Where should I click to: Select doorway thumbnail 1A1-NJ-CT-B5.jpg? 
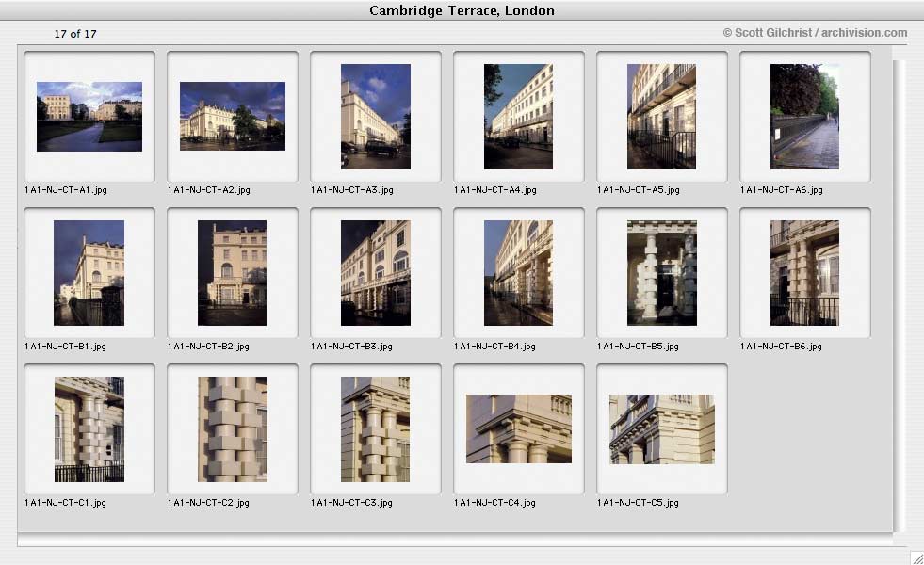662,273
